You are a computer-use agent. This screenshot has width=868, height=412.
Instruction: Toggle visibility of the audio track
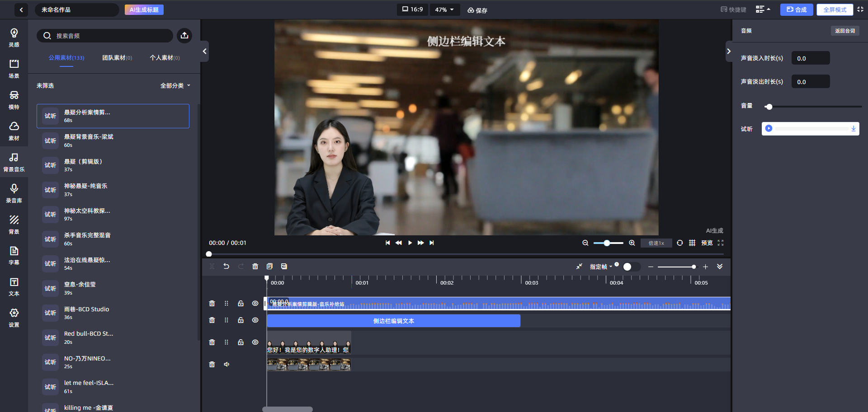tap(255, 304)
